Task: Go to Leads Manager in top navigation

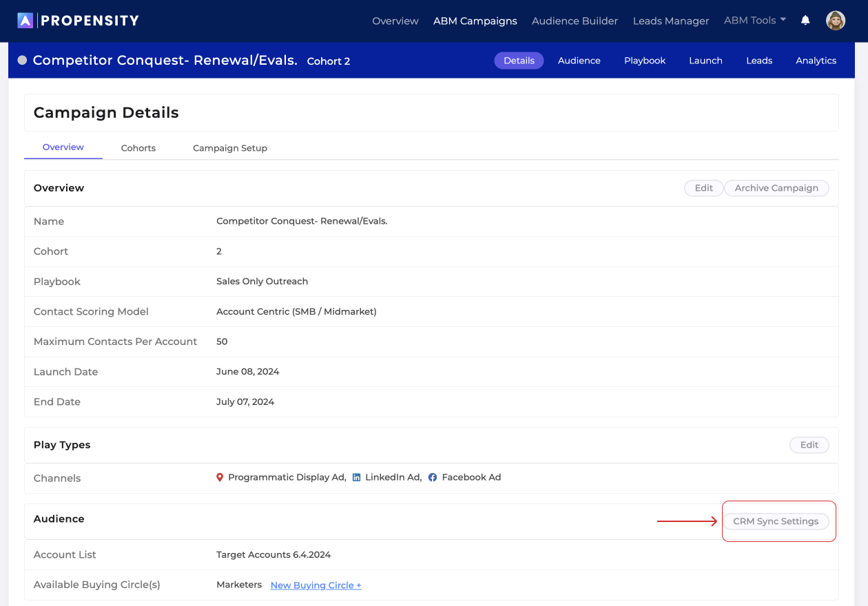Action: pos(671,21)
